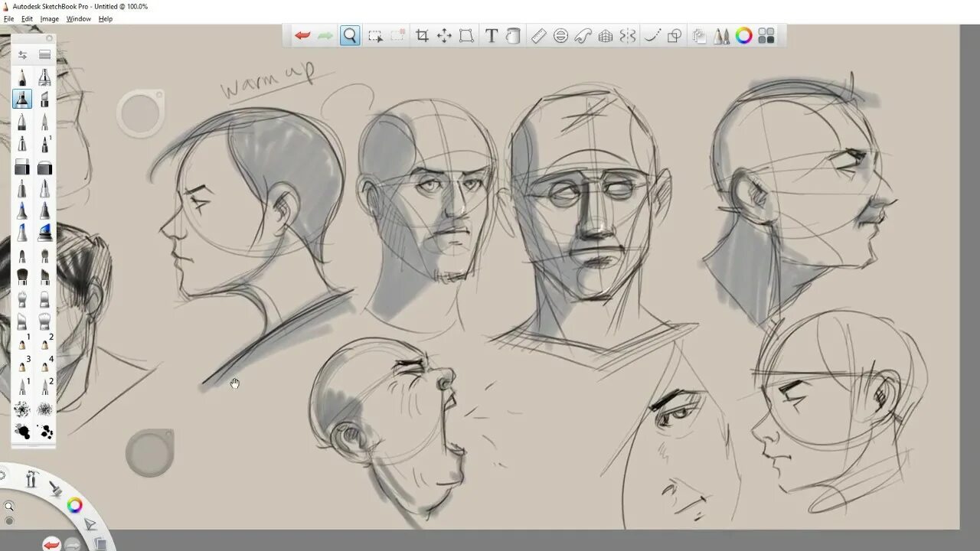Screen dimensions: 980x551
Task: Open Tools in the corner lagoon
Action: tap(31, 479)
